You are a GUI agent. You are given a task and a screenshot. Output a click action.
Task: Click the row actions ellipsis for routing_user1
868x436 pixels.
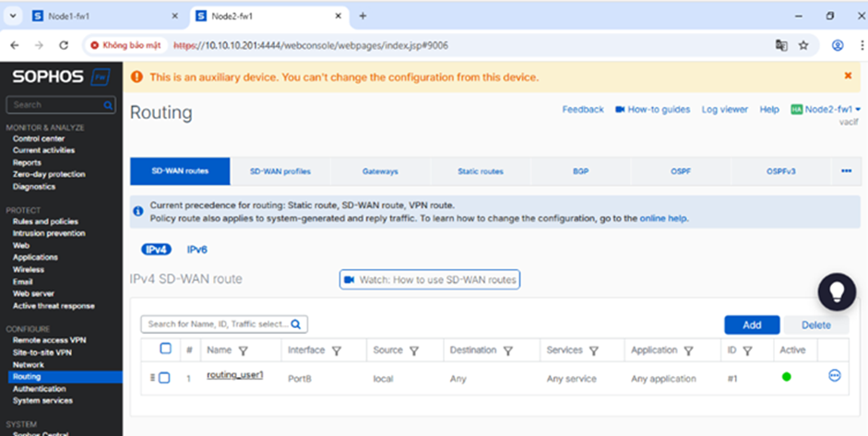834,376
